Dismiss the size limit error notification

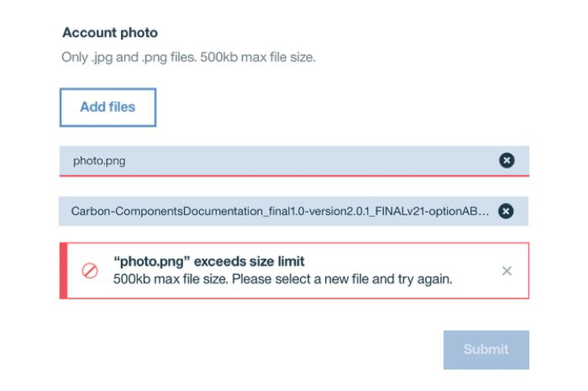pos(507,271)
